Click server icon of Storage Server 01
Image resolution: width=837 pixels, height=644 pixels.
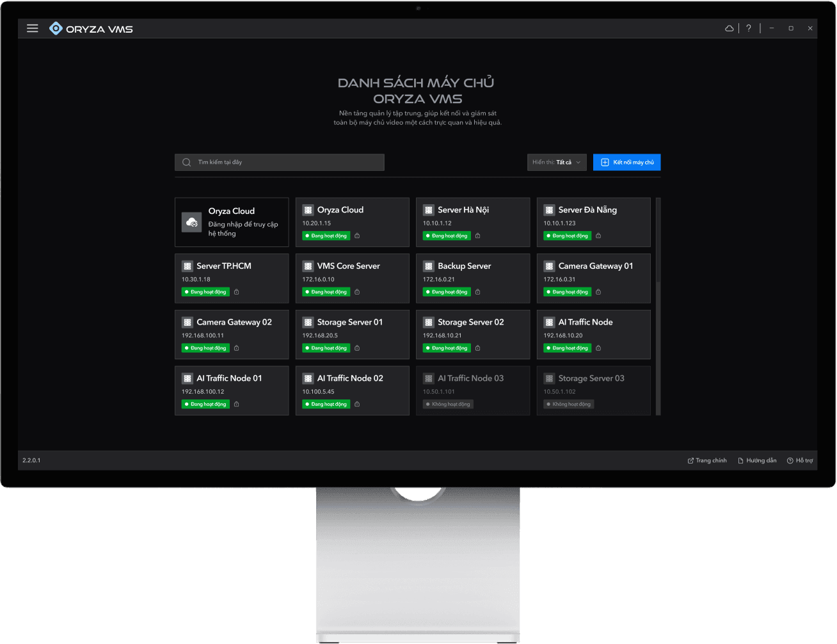(308, 323)
